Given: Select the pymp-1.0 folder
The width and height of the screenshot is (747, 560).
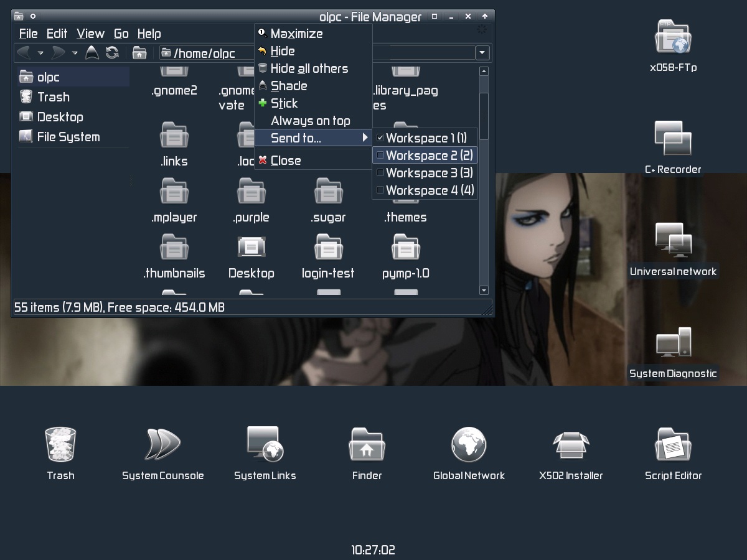Looking at the screenshot, I should pos(406,256).
